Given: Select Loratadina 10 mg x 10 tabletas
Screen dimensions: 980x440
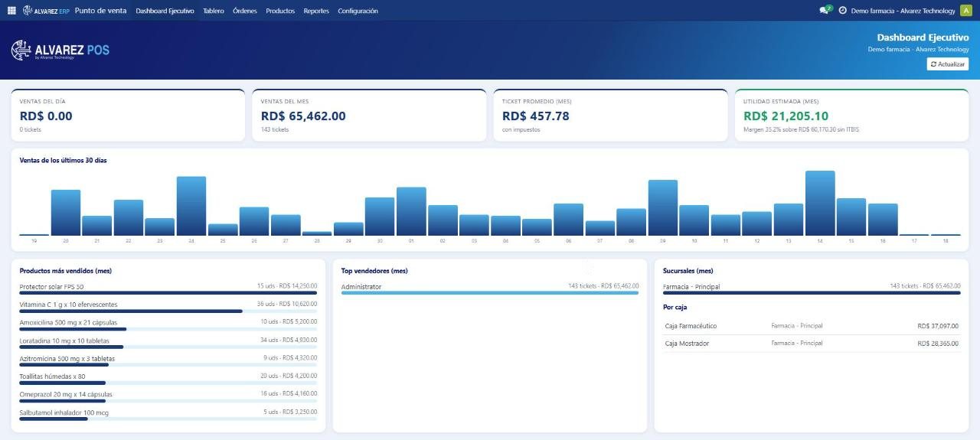Looking at the screenshot, I should click(x=64, y=341).
